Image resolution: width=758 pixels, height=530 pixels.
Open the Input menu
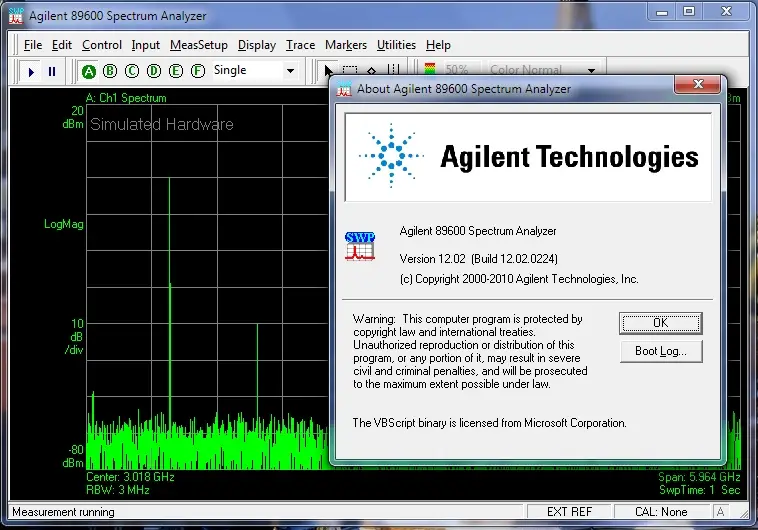click(146, 45)
